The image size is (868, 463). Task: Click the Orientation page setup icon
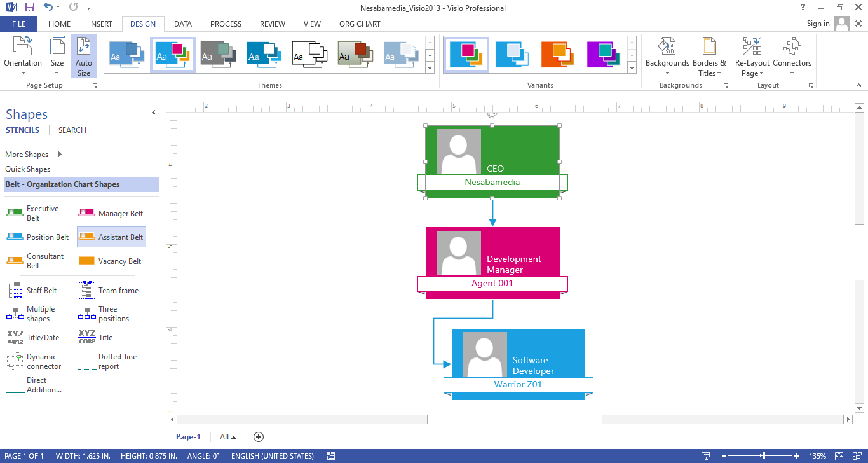pos(23,47)
